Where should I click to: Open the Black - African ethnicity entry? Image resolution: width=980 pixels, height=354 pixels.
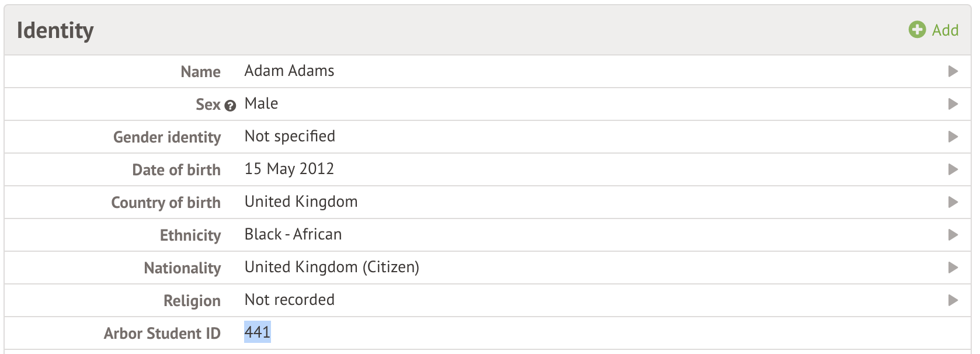[x=293, y=234]
